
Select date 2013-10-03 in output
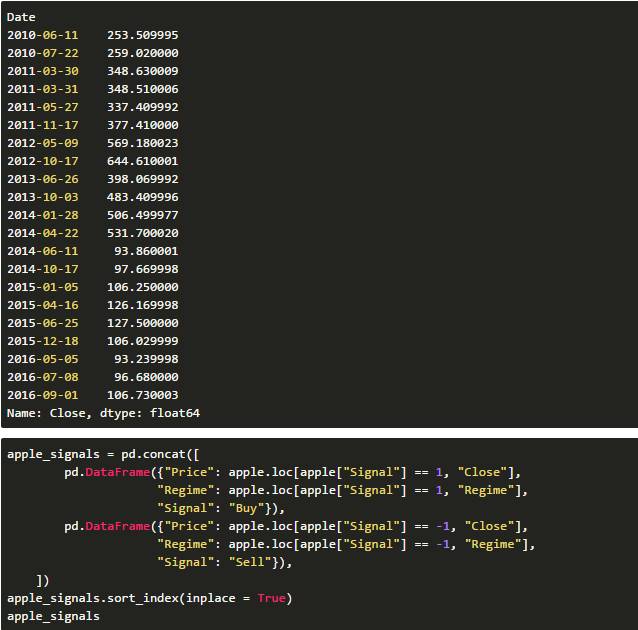pos(43,197)
